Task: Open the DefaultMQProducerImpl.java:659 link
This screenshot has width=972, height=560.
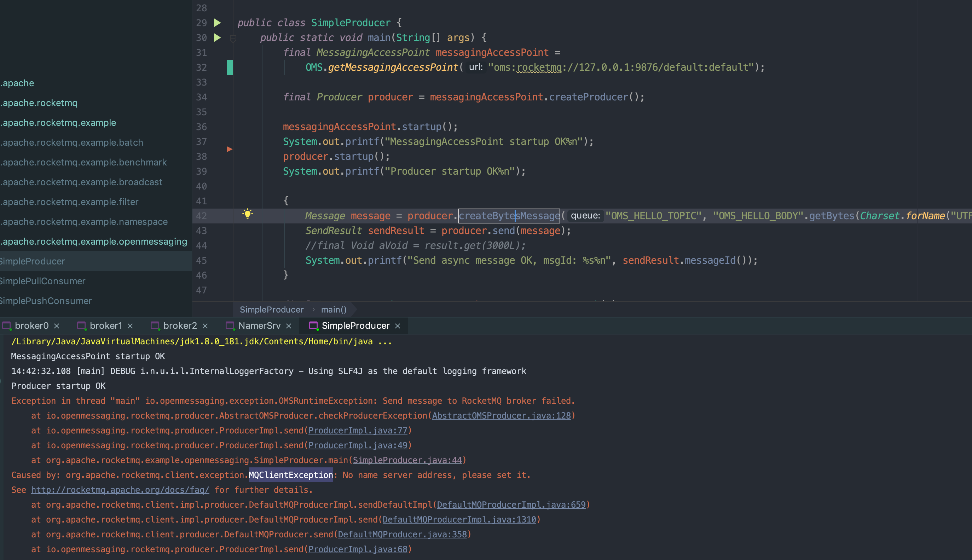Action: [x=511, y=504]
